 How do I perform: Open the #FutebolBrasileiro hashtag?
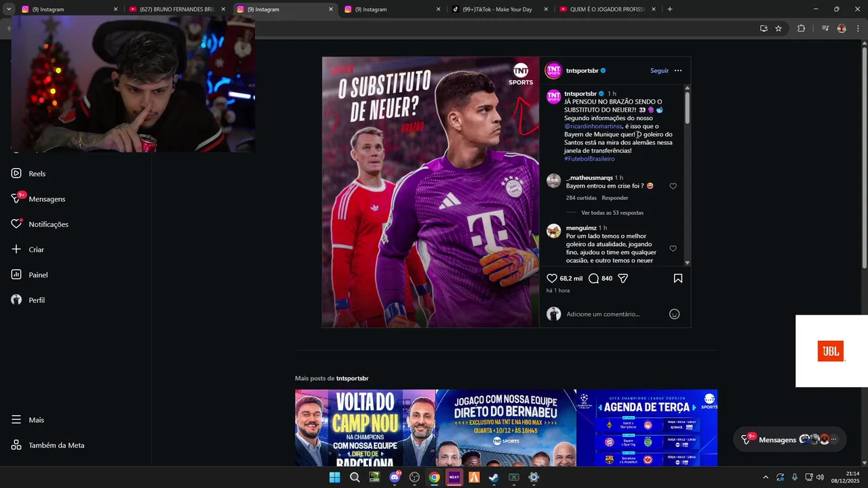click(589, 159)
